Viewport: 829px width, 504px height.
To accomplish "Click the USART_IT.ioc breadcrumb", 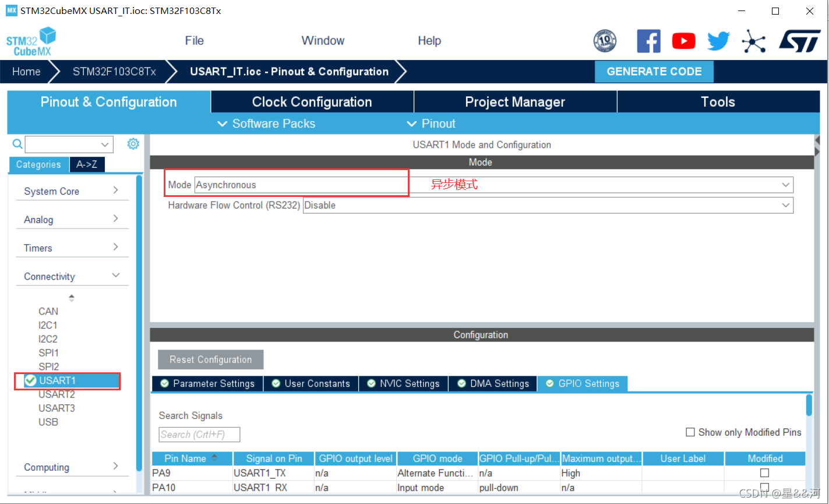I will click(289, 72).
